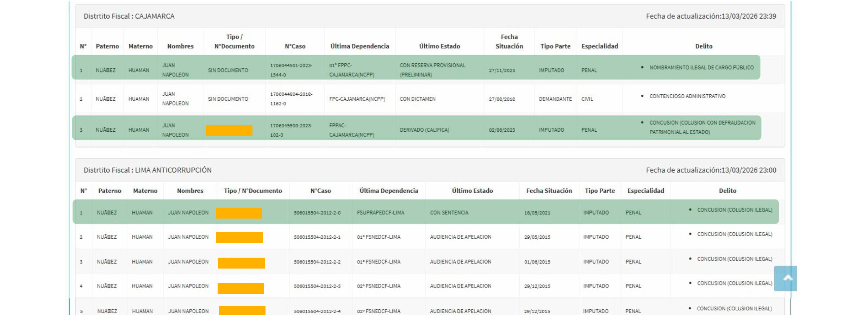This screenshot has width=868, height=315.
Task: Click Fecha Situación header in Lima table
Action: [x=549, y=191]
